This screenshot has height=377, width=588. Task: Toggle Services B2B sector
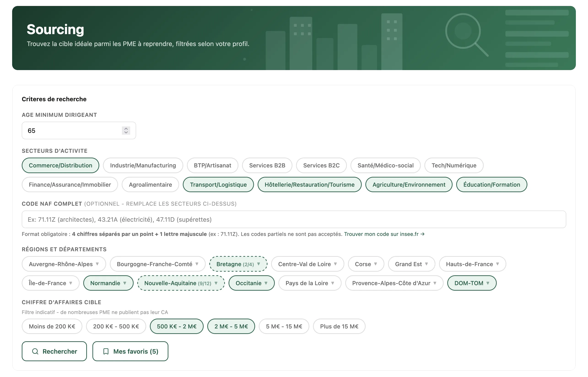267,165
